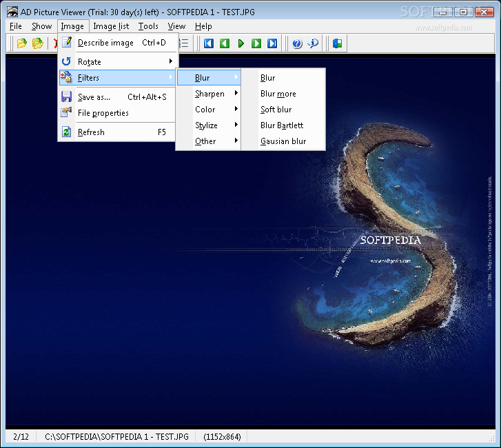Click the File properties icon
501x448 pixels.
(66, 112)
